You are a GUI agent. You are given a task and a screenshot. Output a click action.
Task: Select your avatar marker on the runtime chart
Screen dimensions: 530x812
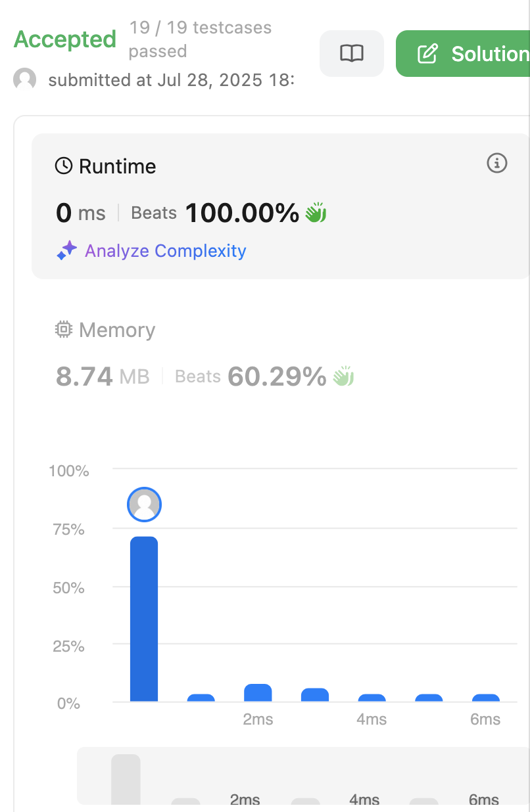click(x=144, y=505)
